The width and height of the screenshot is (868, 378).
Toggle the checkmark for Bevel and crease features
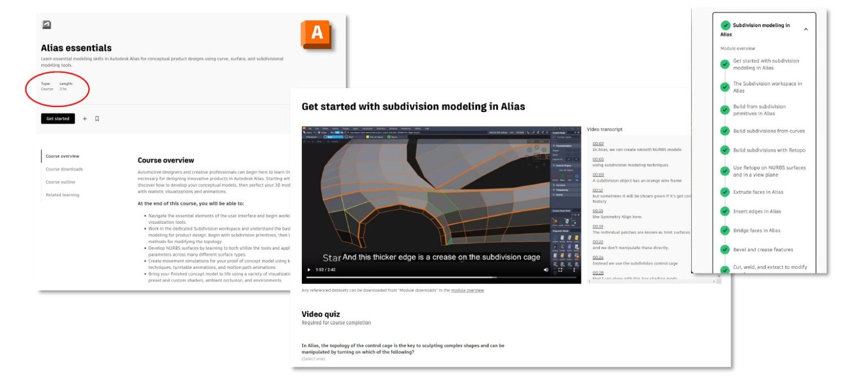pyautogui.click(x=725, y=249)
